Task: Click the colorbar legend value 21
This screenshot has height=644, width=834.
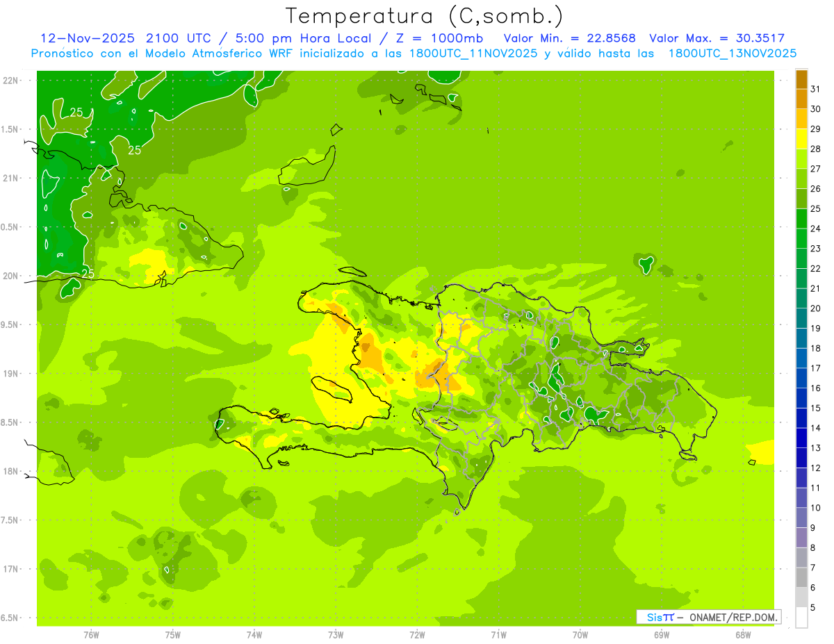Action: coord(815,289)
